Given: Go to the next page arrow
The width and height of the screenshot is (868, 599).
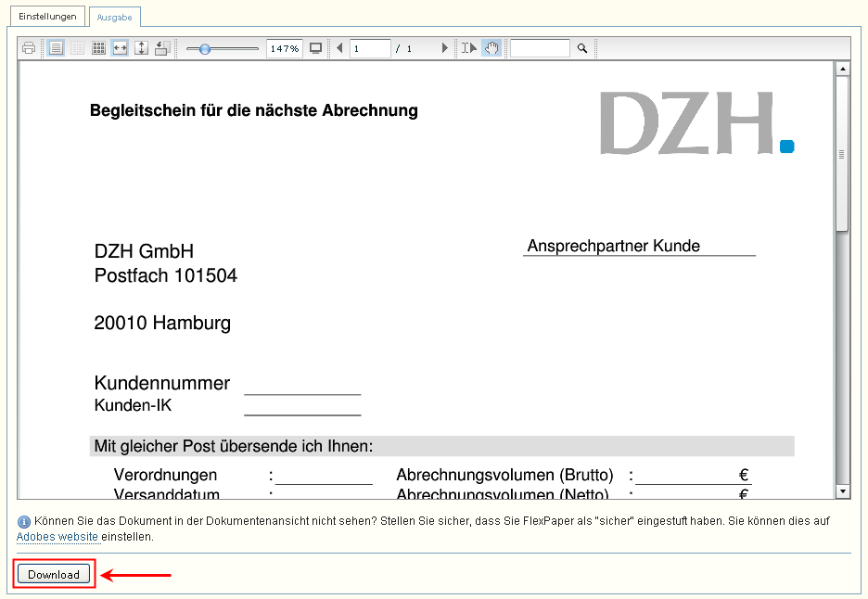Looking at the screenshot, I should coord(444,48).
